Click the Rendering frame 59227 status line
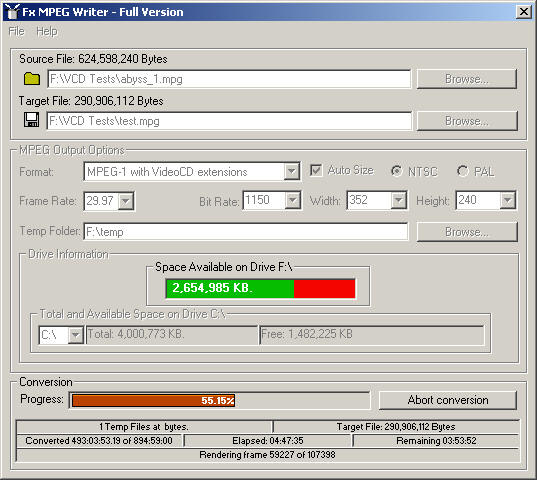 tap(267, 455)
